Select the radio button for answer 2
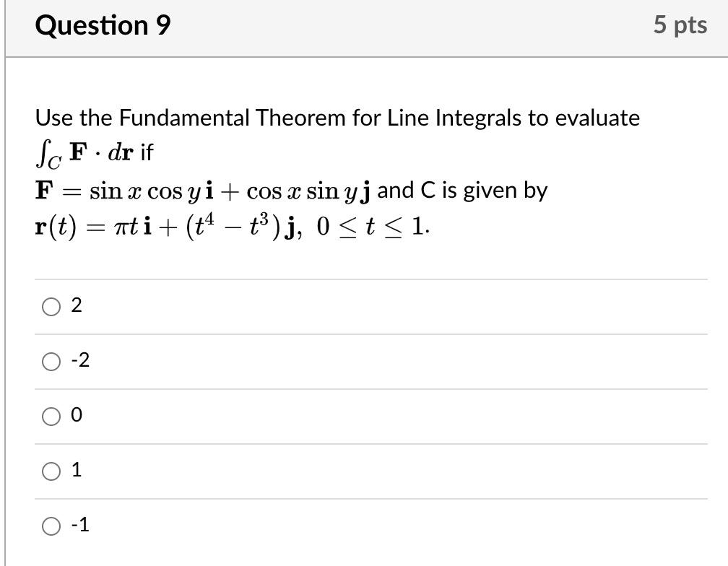This screenshot has height=566, width=728. click(x=50, y=307)
